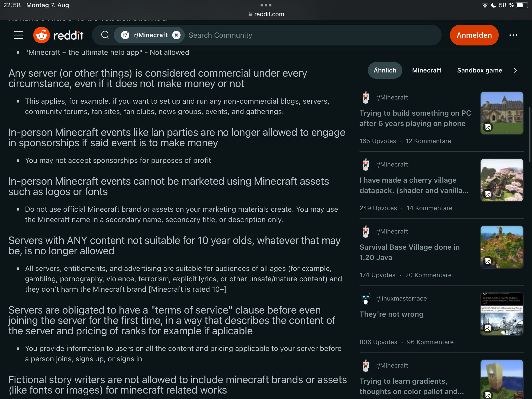The image size is (532, 399).
Task: Tap the 22:58 clock in status bar
Action: click(x=12, y=5)
